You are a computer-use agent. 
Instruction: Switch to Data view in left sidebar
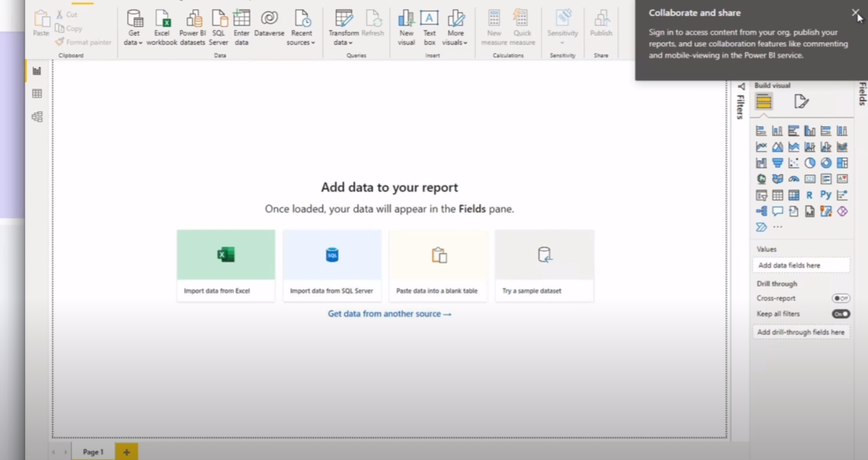[37, 93]
